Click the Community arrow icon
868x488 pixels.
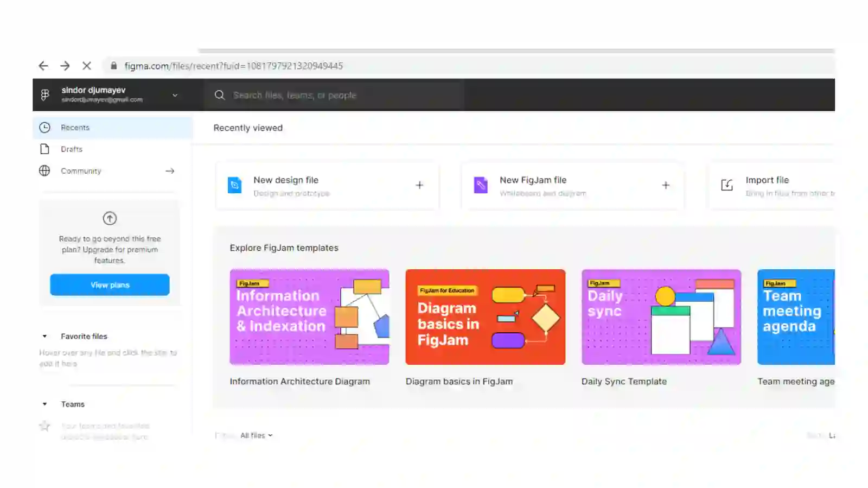click(170, 170)
